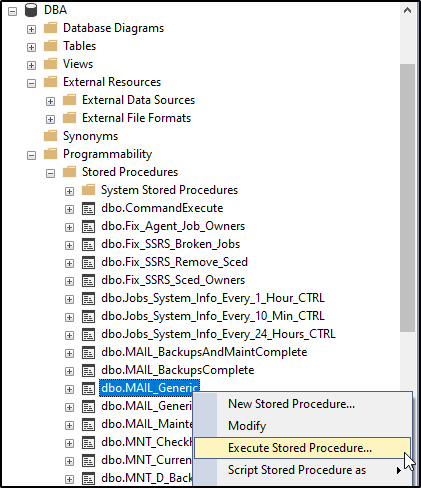421x488 pixels.
Task: Select dbo.Fix_Agent_Job_Owners procedure name
Action: coord(173,226)
